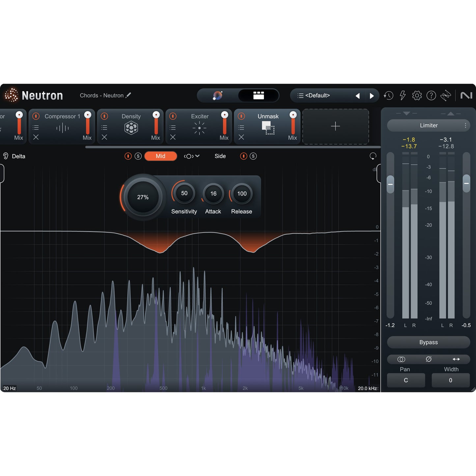
Task: Open Neutron settings gear
Action: point(416,95)
